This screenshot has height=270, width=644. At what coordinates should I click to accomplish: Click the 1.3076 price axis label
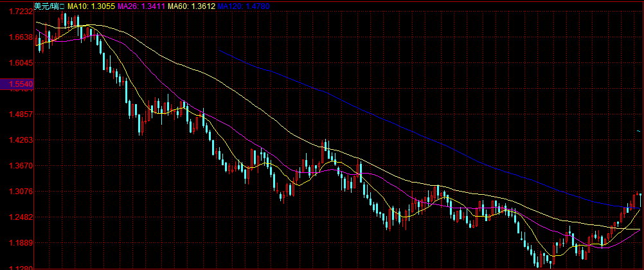[x=20, y=192]
